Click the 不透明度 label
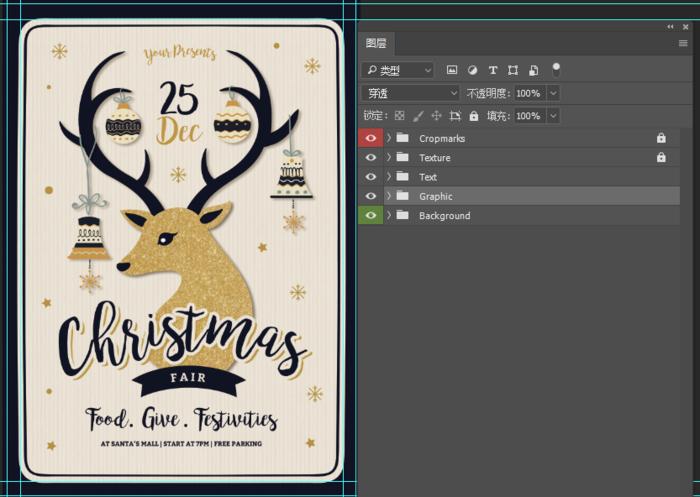This screenshot has height=497, width=700. point(488,93)
